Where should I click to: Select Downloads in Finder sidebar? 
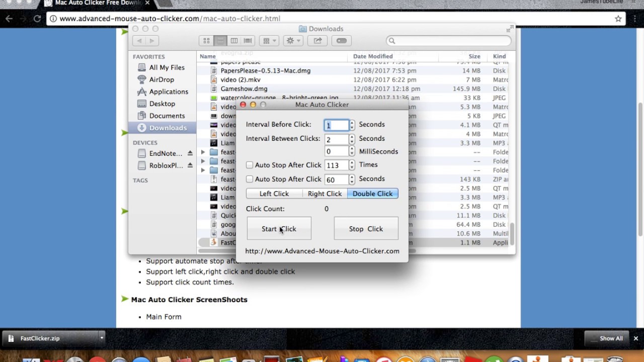click(162, 128)
